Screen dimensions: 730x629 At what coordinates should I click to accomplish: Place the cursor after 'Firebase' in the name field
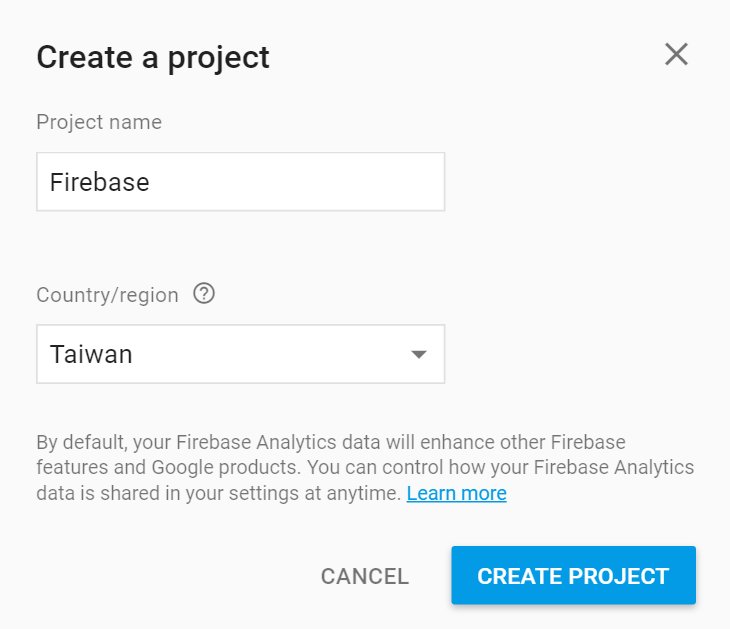click(x=152, y=182)
